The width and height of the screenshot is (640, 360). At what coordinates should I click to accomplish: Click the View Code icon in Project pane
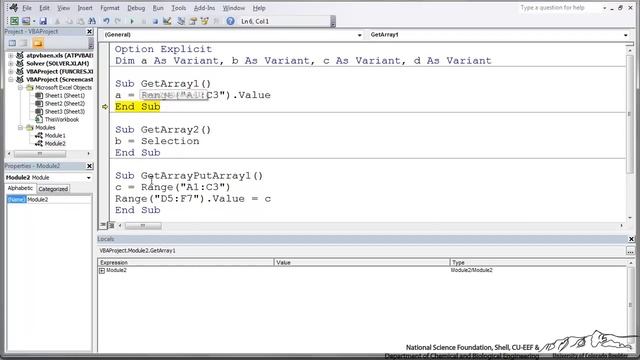coord(12,43)
